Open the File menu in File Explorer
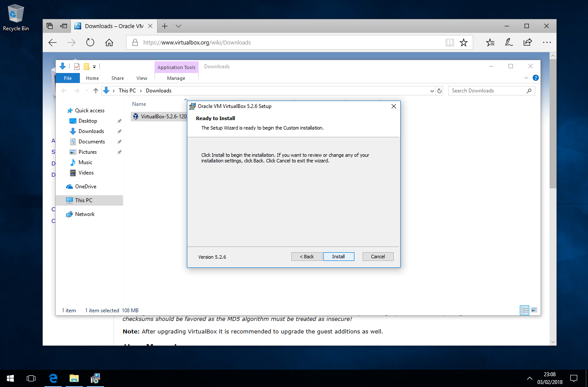Viewport: 588px width, 387px height. coord(68,78)
